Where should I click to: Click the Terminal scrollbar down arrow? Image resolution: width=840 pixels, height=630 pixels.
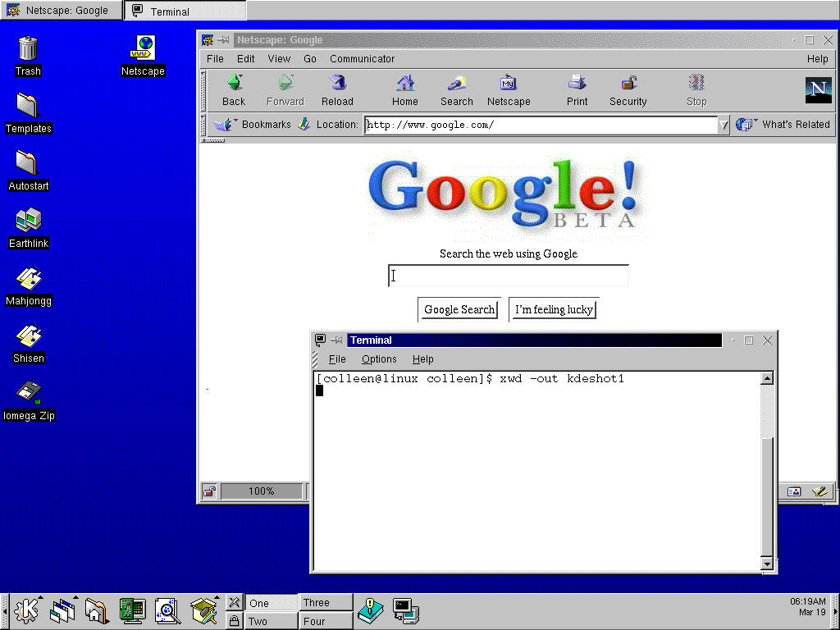767,564
